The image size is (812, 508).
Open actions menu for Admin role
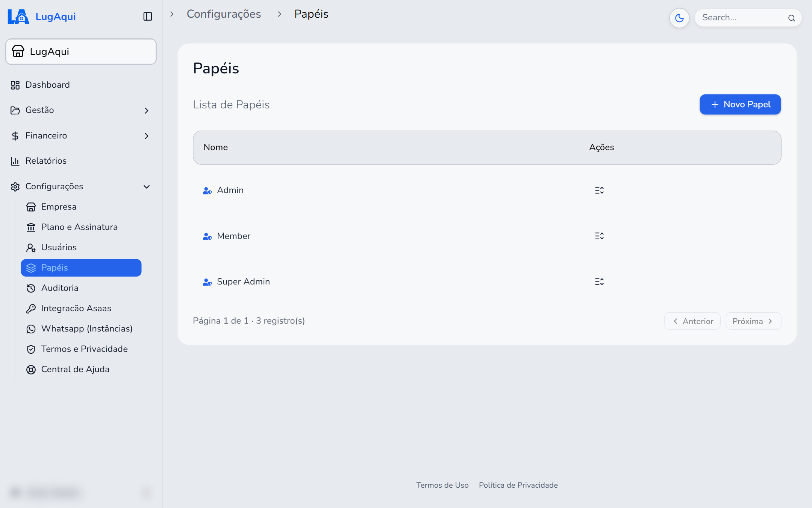click(599, 190)
